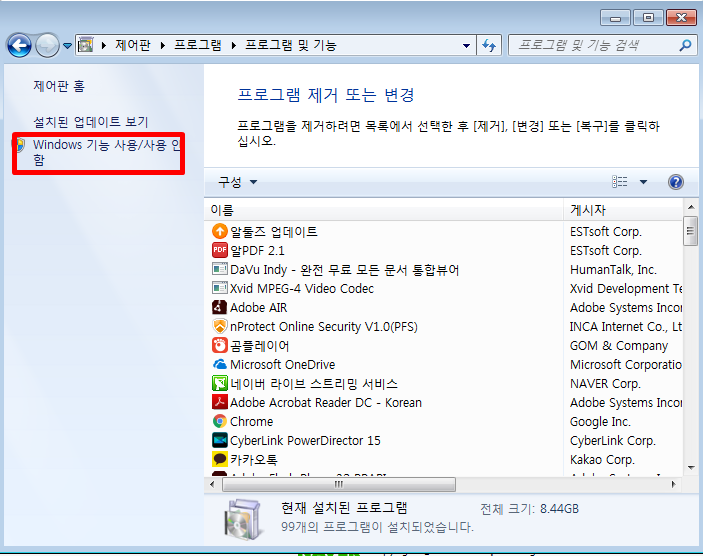Select the 알툴즈 업데이트 program name
The width and height of the screenshot is (703, 556).
(274, 231)
